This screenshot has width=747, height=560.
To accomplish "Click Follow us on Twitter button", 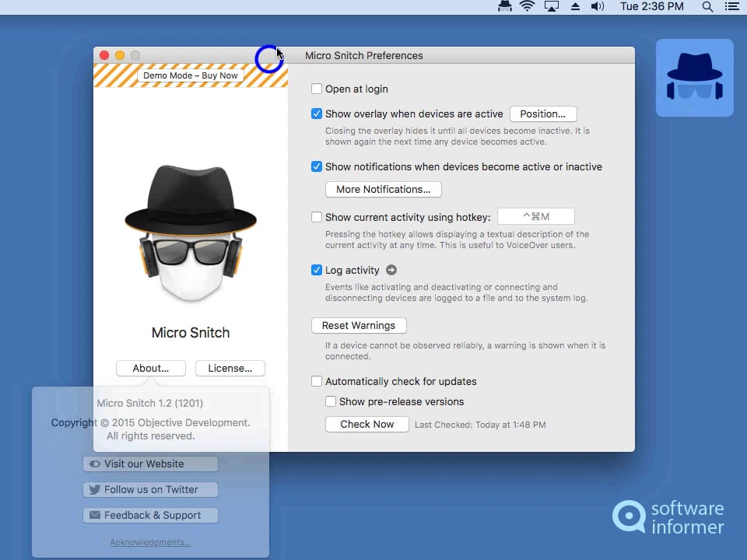I will point(150,489).
